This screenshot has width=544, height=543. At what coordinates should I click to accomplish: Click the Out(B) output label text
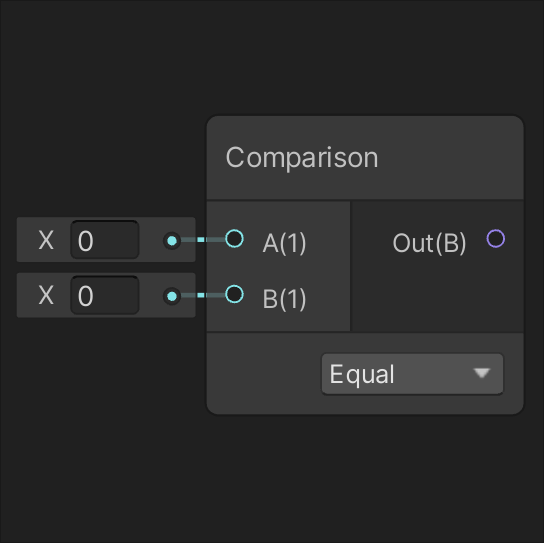429,243
